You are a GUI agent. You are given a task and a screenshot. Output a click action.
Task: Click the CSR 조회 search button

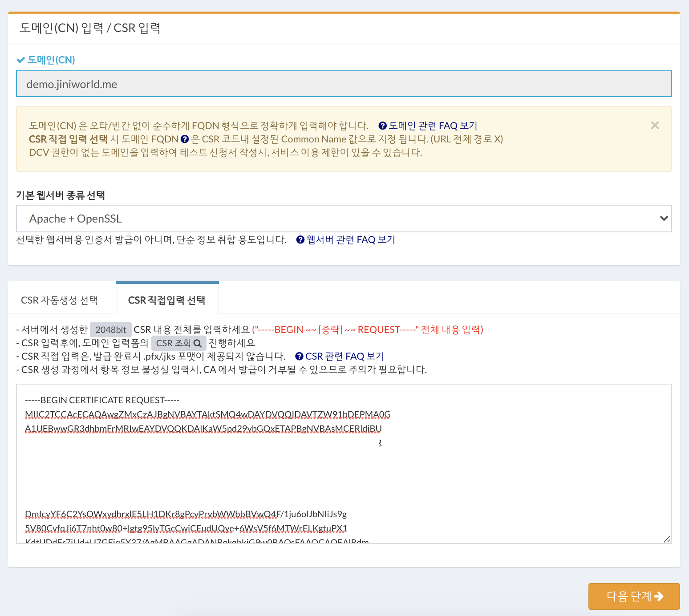pos(178,343)
